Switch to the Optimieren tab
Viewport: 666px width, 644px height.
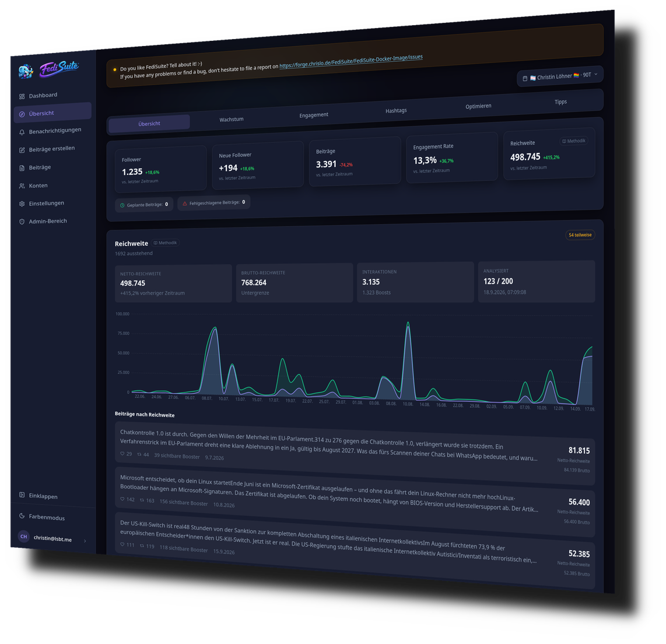click(478, 106)
